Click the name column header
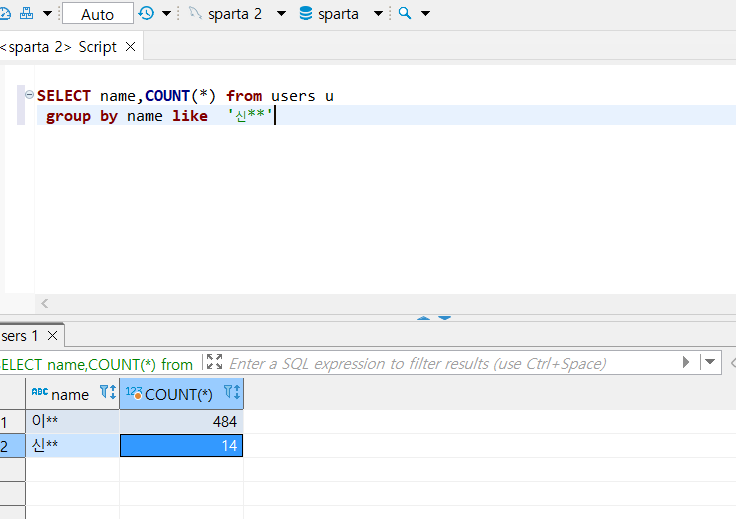Viewport: 736px width, 519px height. point(72,394)
